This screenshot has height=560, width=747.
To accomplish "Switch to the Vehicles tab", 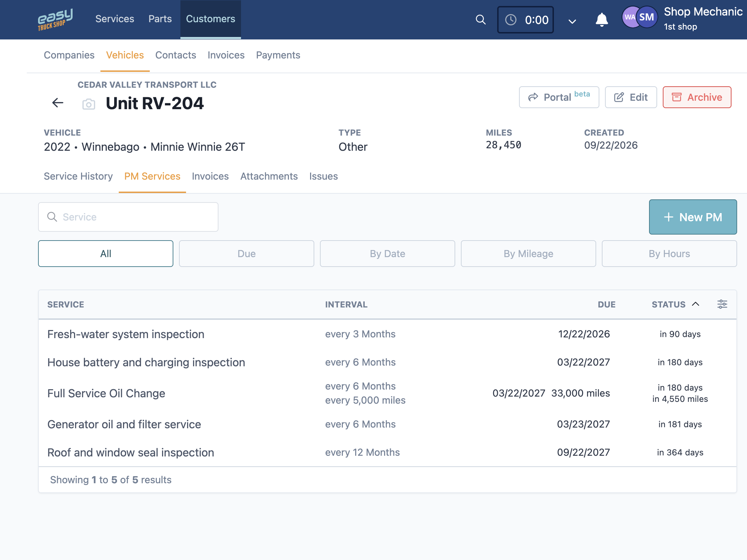I will [125, 55].
